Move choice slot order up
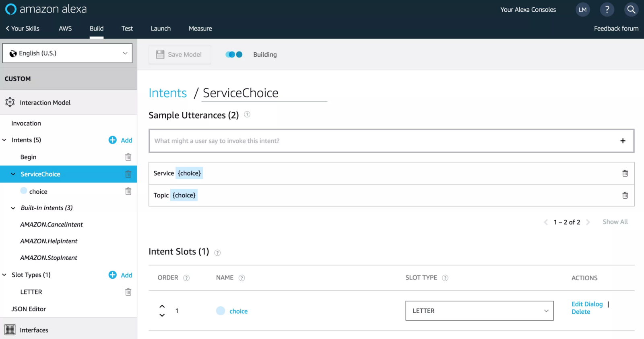 [162, 306]
